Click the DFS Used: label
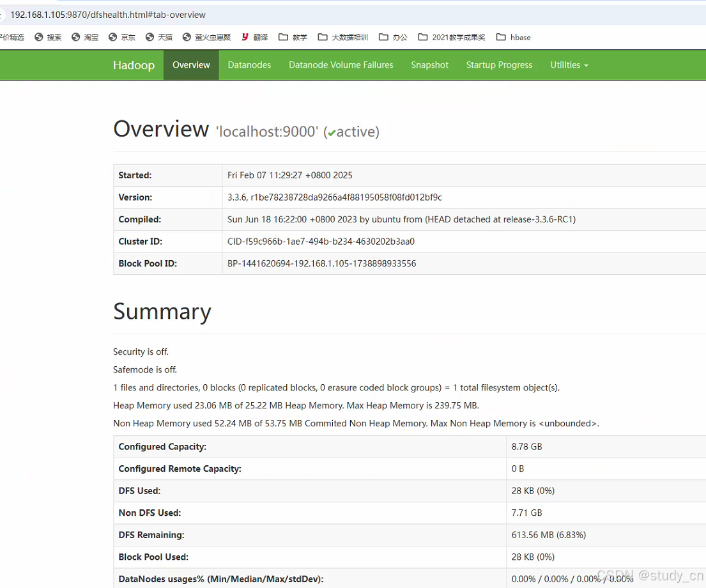 coord(139,491)
